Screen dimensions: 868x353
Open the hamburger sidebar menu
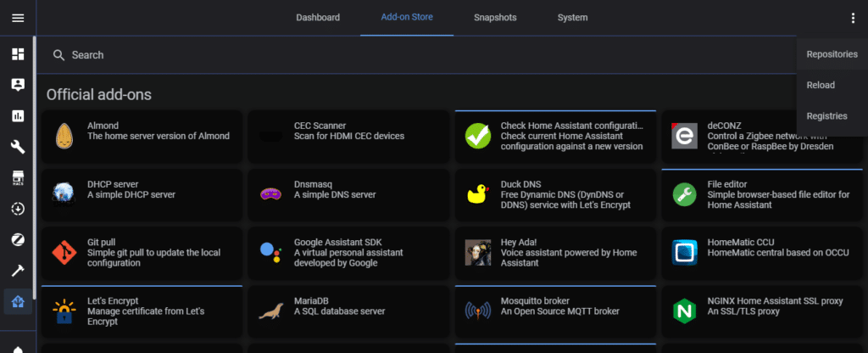18,18
